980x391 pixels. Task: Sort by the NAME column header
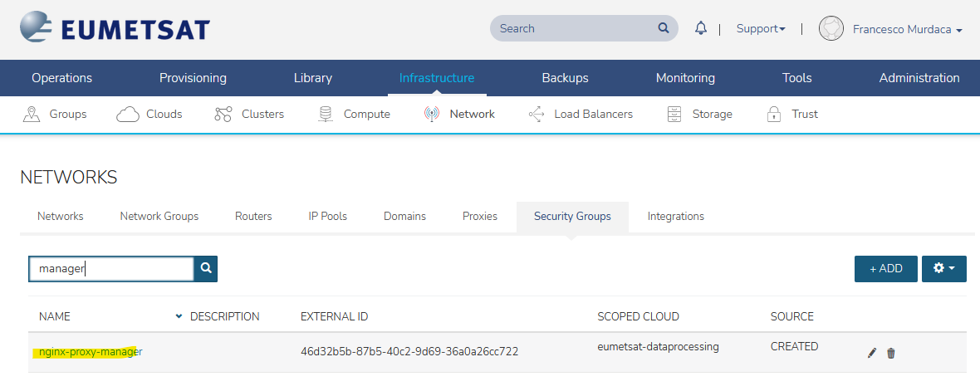click(x=55, y=316)
